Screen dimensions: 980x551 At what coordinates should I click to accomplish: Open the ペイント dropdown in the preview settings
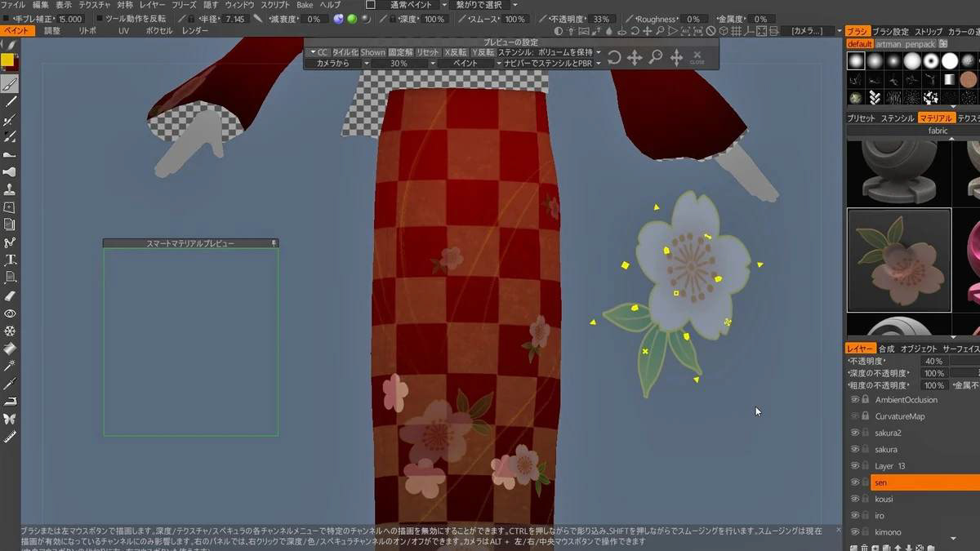pos(470,63)
